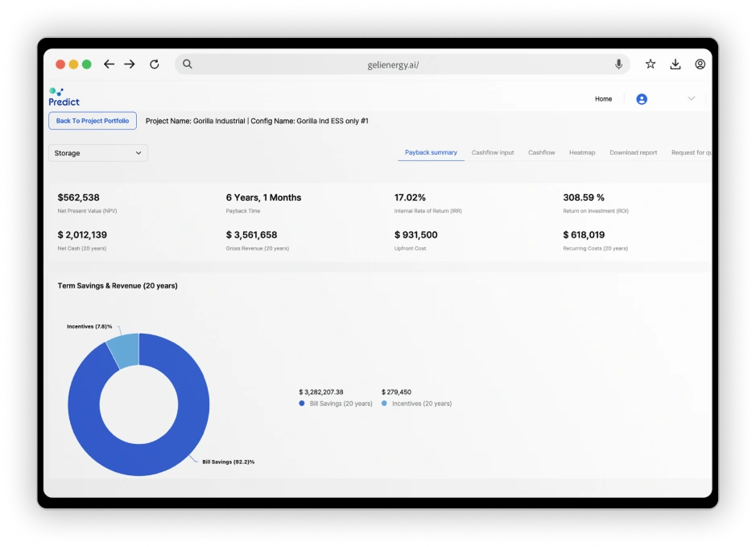Click the Term Savings & Revenue heading

pyautogui.click(x=118, y=285)
